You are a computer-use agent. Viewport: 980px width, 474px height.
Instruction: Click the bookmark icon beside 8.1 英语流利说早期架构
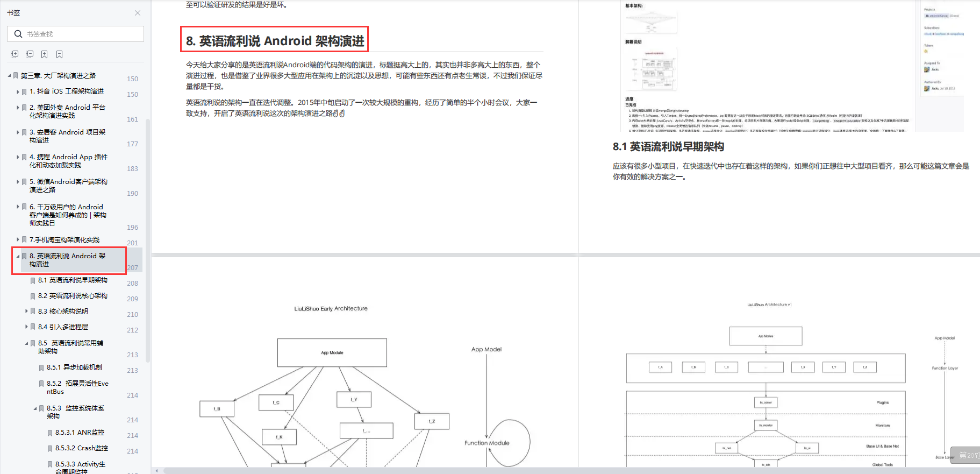[x=33, y=281]
